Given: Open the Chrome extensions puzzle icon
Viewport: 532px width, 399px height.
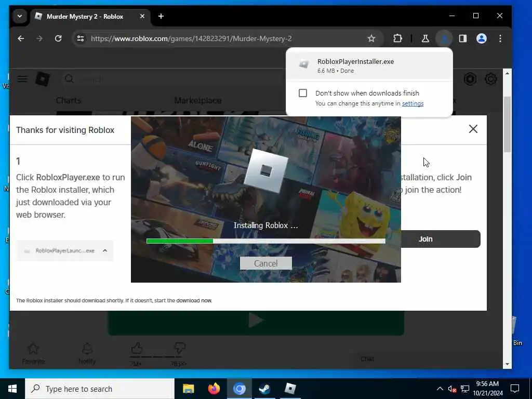Looking at the screenshot, I should pyautogui.click(x=397, y=38).
